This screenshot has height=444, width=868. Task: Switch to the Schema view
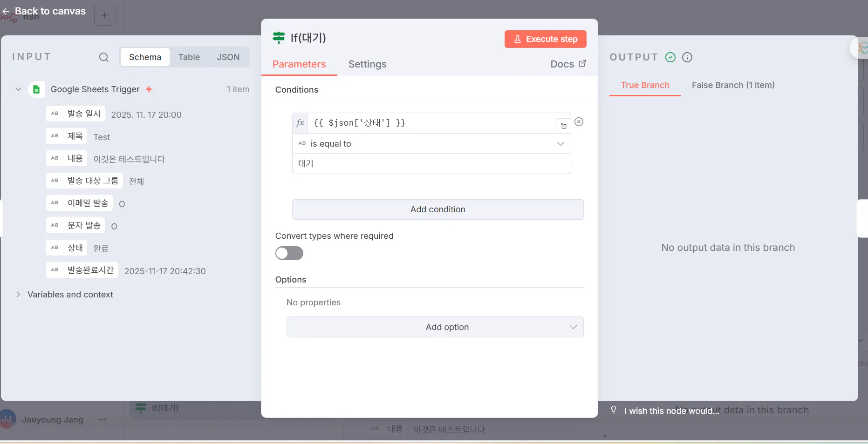click(x=145, y=57)
